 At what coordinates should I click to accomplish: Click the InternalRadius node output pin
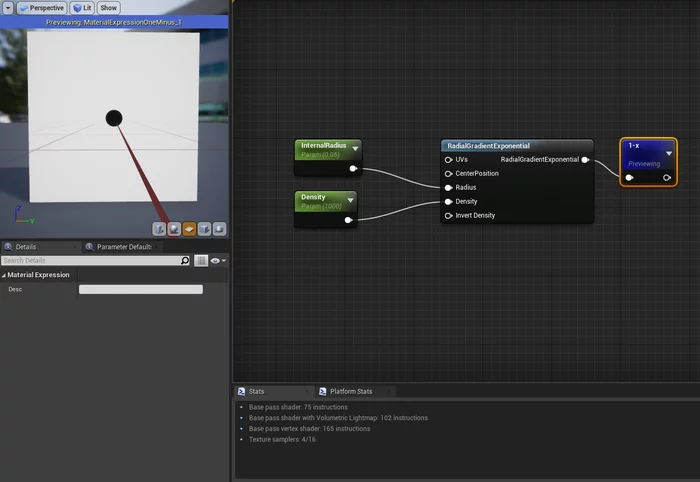click(x=353, y=168)
